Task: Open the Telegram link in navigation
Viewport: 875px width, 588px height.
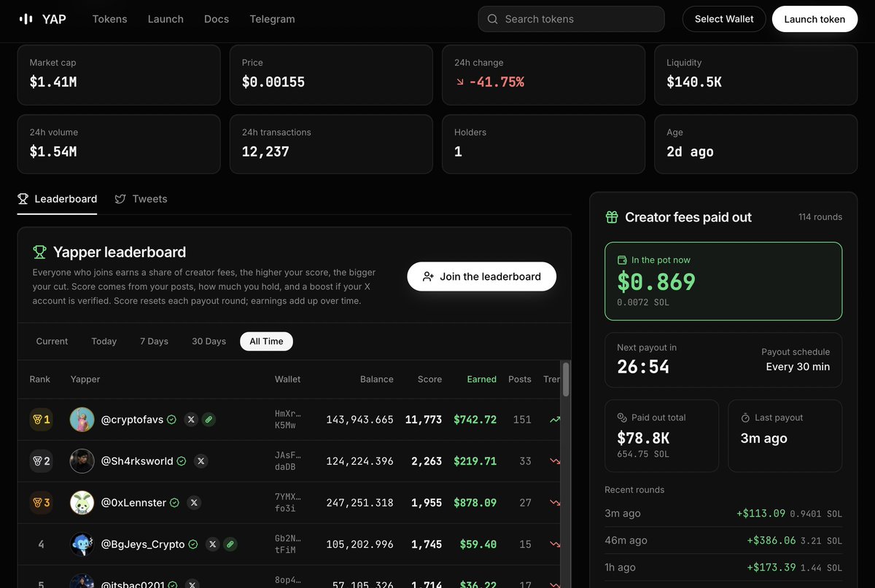Action: point(272,19)
